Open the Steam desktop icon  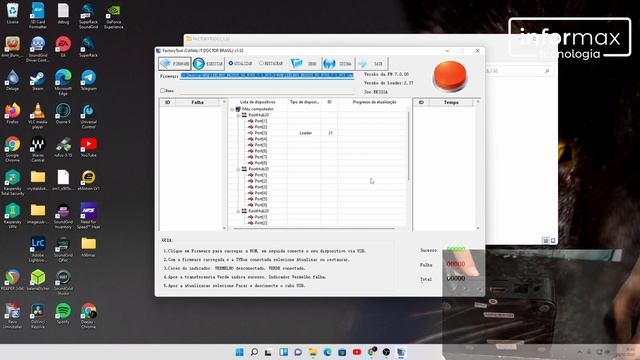coord(38,80)
